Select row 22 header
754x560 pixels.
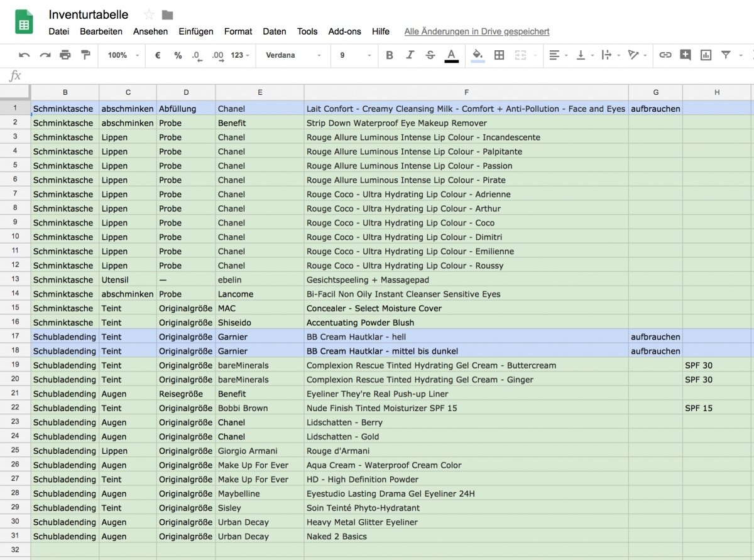tap(15, 407)
